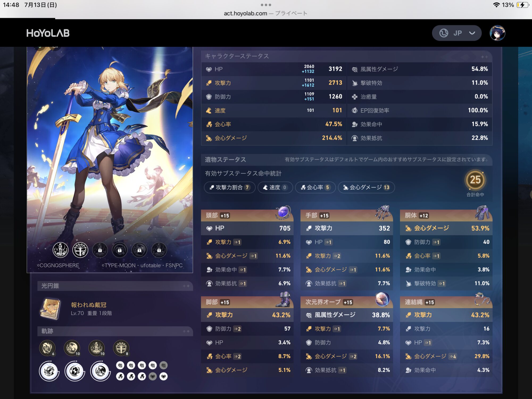532x399 pixels.
Task: Select the fourth locked eidolon icon
Action: [119, 250]
